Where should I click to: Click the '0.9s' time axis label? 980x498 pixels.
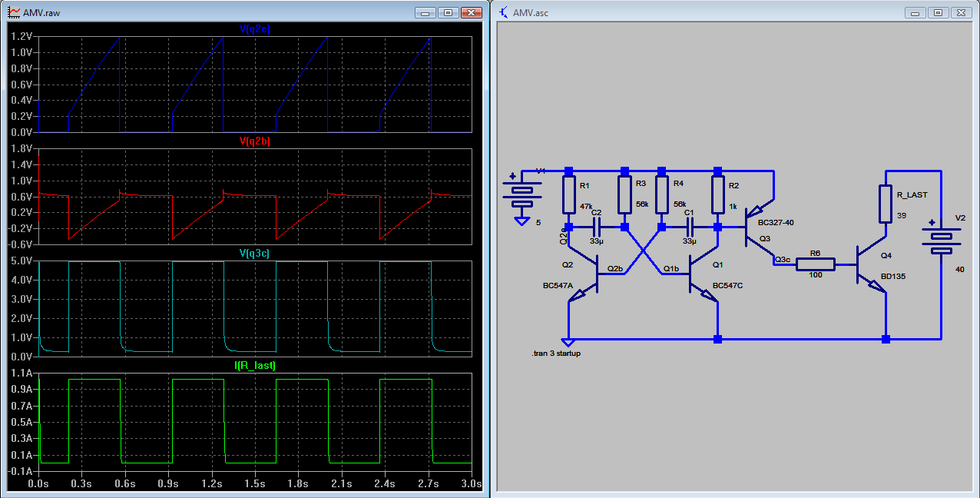(x=168, y=484)
